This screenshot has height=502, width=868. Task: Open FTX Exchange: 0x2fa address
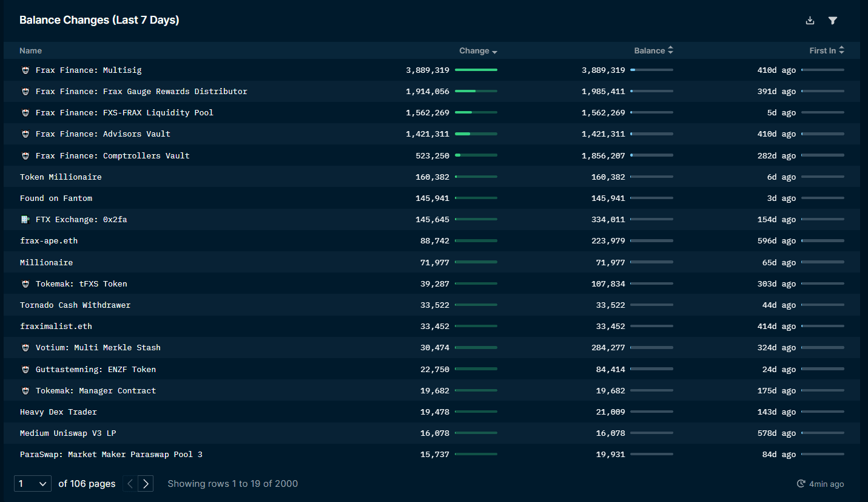(81, 220)
